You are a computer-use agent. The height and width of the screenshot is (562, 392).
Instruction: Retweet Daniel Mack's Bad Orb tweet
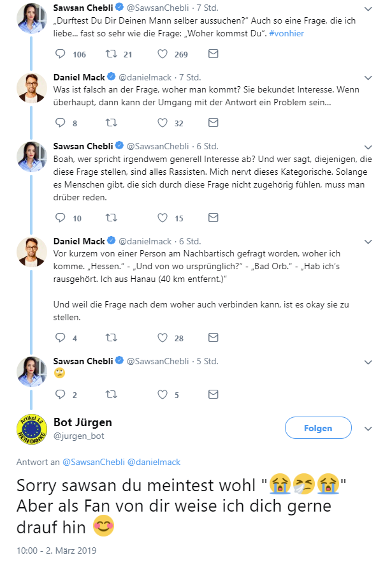point(112,337)
